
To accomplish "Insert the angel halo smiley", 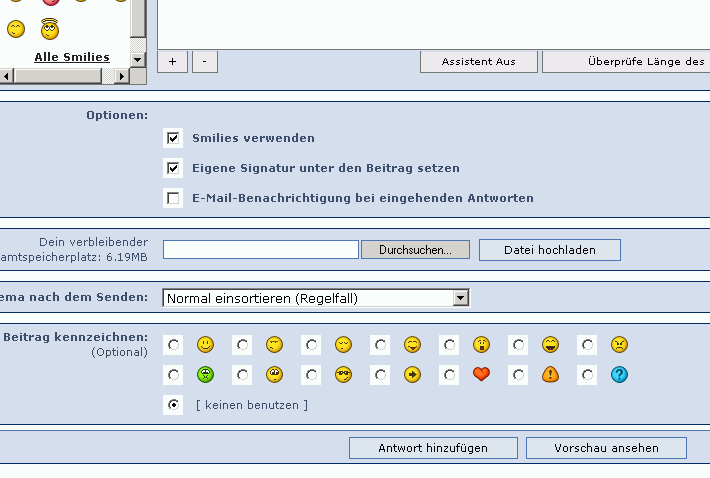I will click(x=49, y=28).
